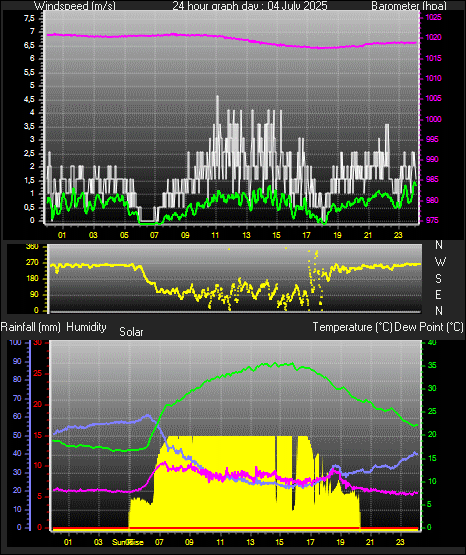
Task: Select the "1025" barometer axis value
Action: [433, 17]
